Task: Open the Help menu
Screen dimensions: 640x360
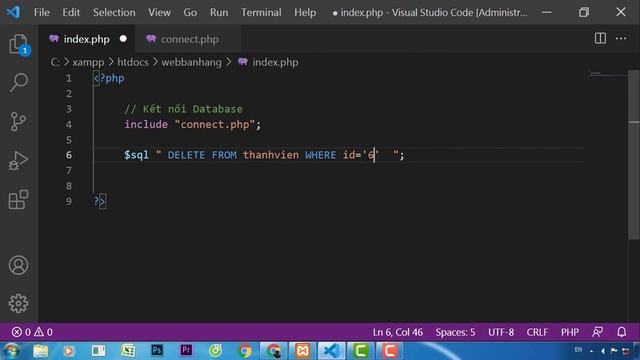Action: click(305, 12)
